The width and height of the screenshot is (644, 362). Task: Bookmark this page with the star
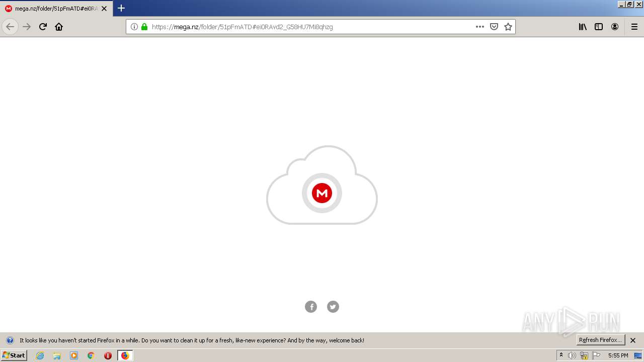(x=508, y=27)
